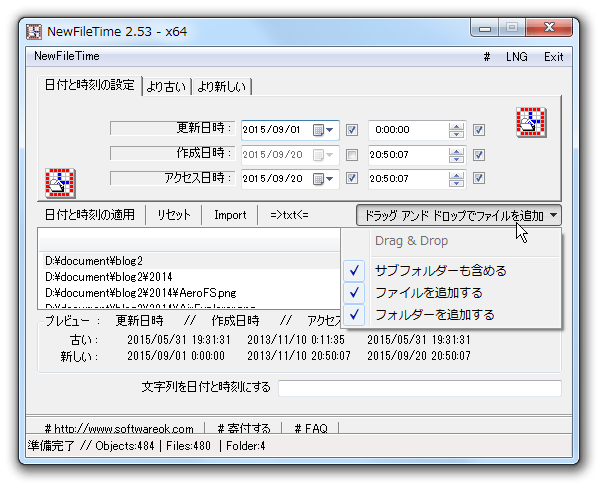
Task: Toggle 更新日時 date checkbox
Action: [352, 130]
